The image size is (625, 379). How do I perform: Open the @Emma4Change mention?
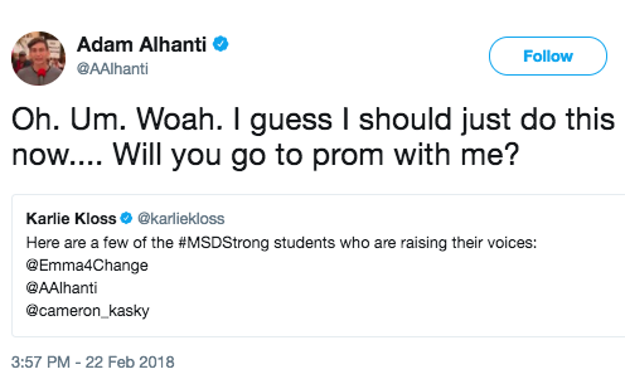click(87, 265)
